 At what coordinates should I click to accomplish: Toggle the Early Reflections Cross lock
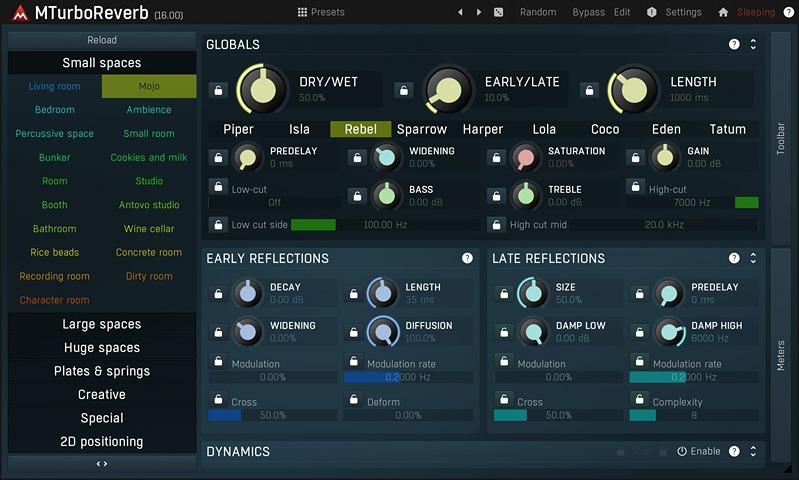pyautogui.click(x=218, y=399)
